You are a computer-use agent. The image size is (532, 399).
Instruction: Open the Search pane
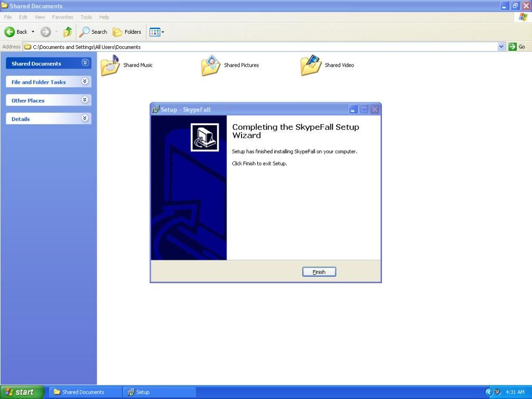tap(93, 32)
